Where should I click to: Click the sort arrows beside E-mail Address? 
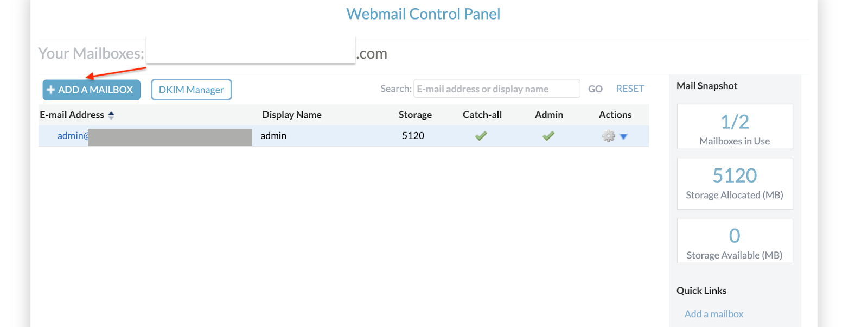coord(112,115)
